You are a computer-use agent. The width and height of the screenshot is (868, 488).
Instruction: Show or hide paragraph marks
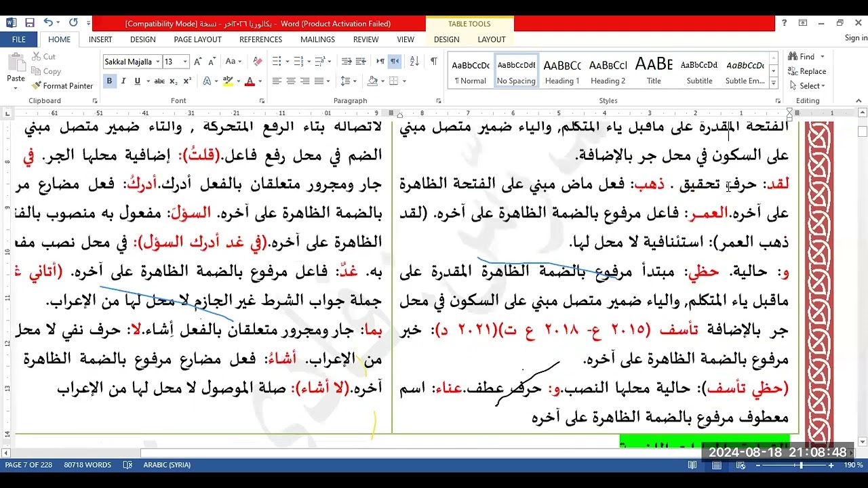pyautogui.click(x=434, y=62)
